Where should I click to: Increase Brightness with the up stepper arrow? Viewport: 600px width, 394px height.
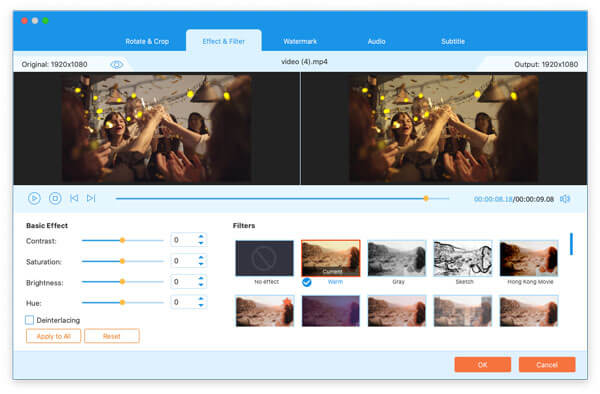201,278
